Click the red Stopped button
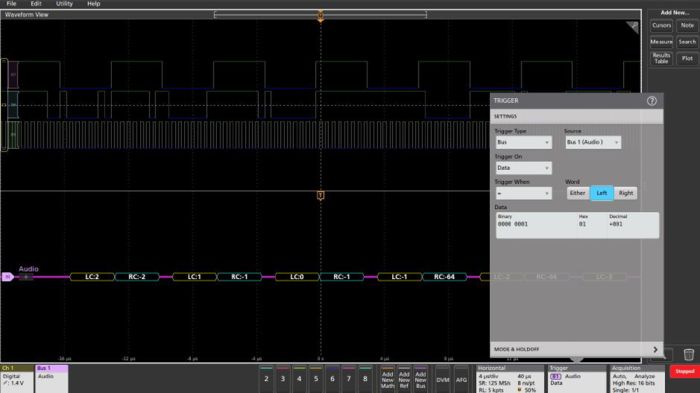Image resolution: width=700 pixels, height=393 pixels. click(684, 371)
